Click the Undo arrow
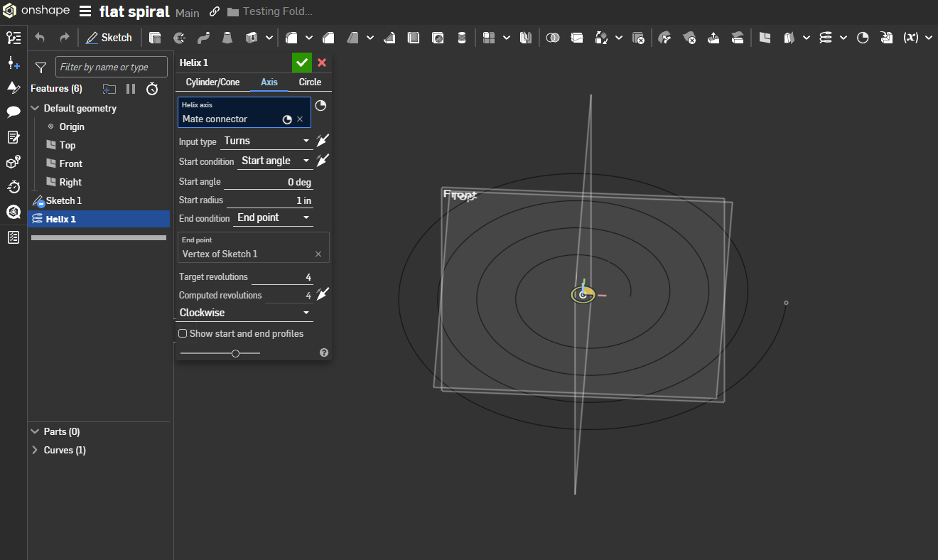Image resolution: width=938 pixels, height=560 pixels. [40, 38]
